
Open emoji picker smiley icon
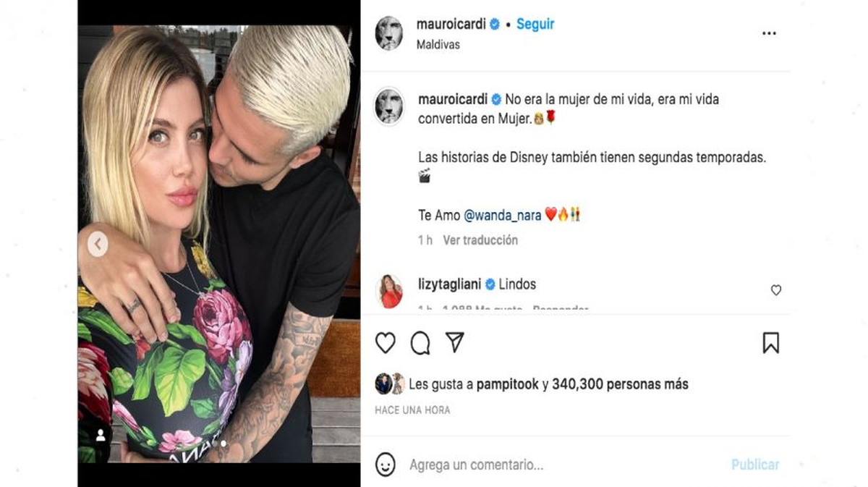[x=386, y=465]
